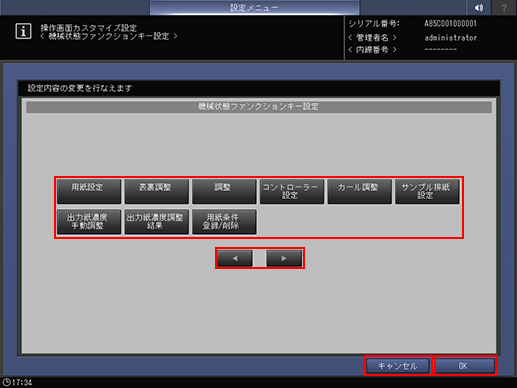Select the コントローラー設定 function key
Image resolution: width=517 pixels, height=388 pixels.
(x=292, y=191)
